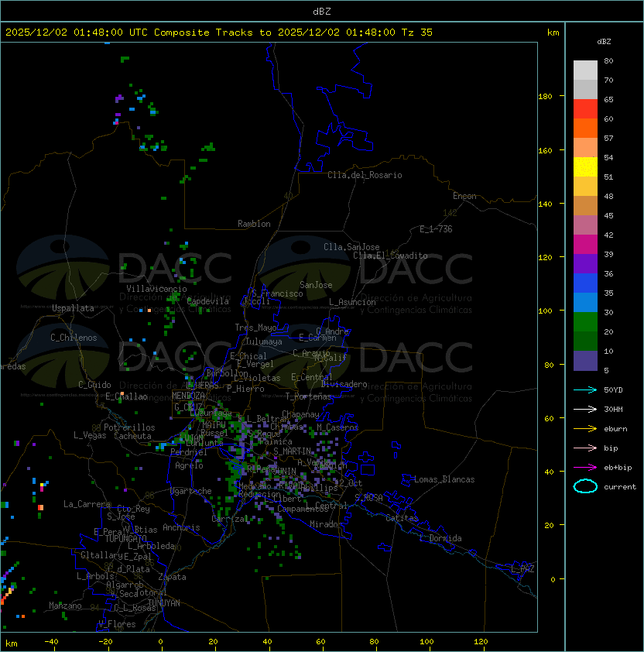
Task: Click the 'Clla.SanJose' map label
Action: 351,247
